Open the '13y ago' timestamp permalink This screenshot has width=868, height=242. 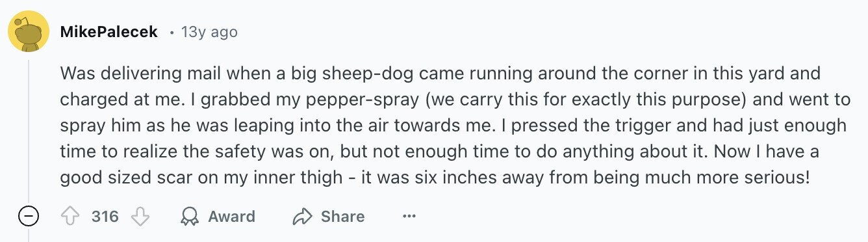click(x=209, y=31)
